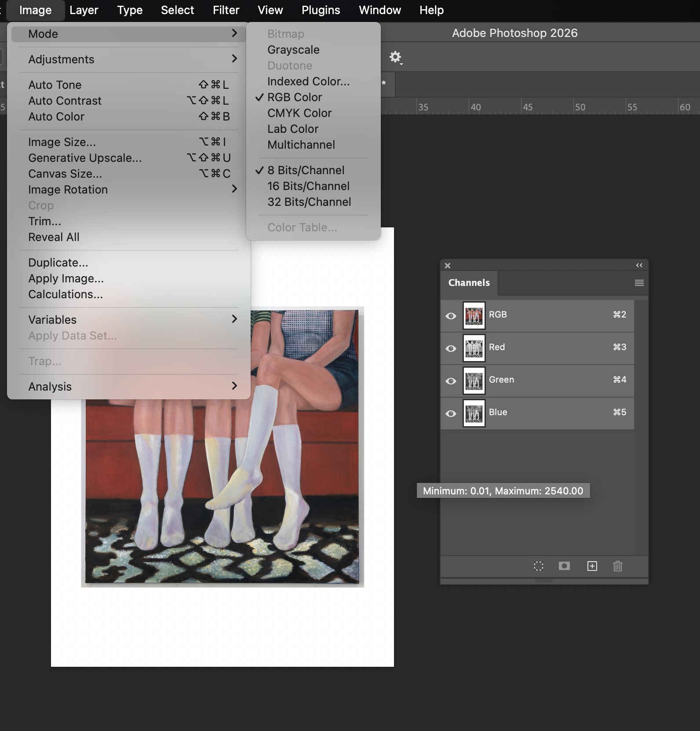Choose Indexed Color mode
700x731 pixels.
(x=313, y=81)
